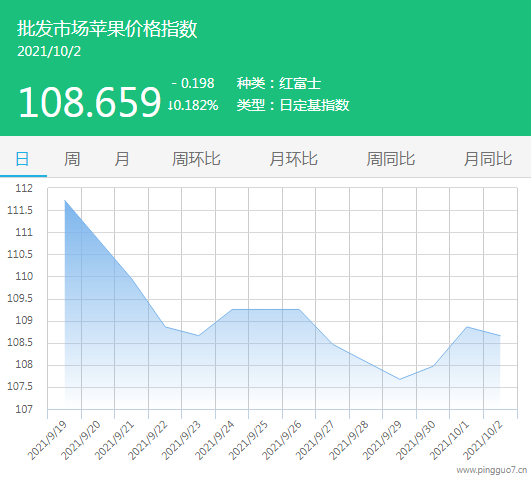Screen dimensions: 531x479
Task: Click the 2021/10/2 last data point
Action: pyautogui.click(x=500, y=336)
